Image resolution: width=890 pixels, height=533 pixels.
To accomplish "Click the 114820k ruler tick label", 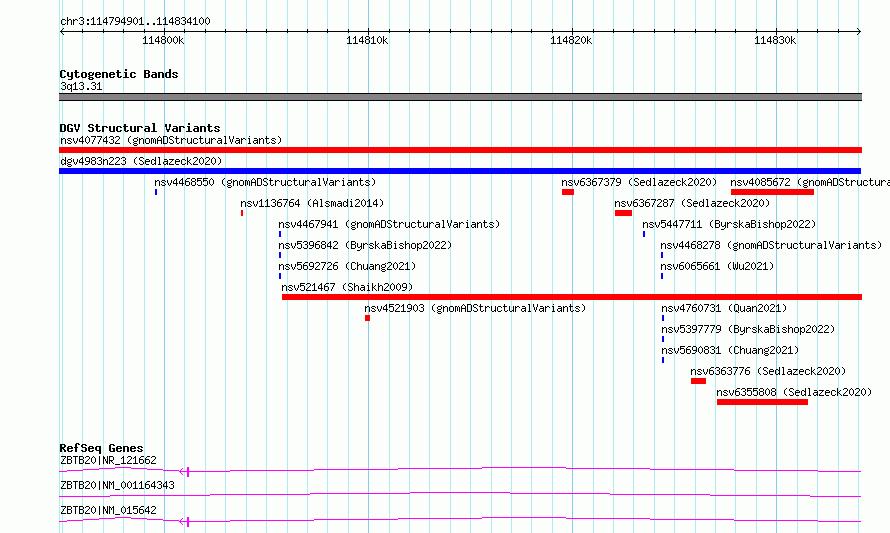I will [x=571, y=40].
